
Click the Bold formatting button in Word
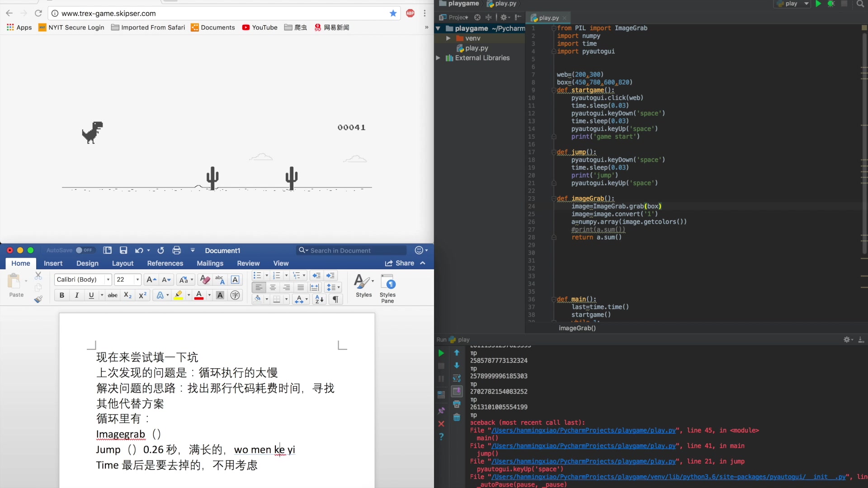62,295
